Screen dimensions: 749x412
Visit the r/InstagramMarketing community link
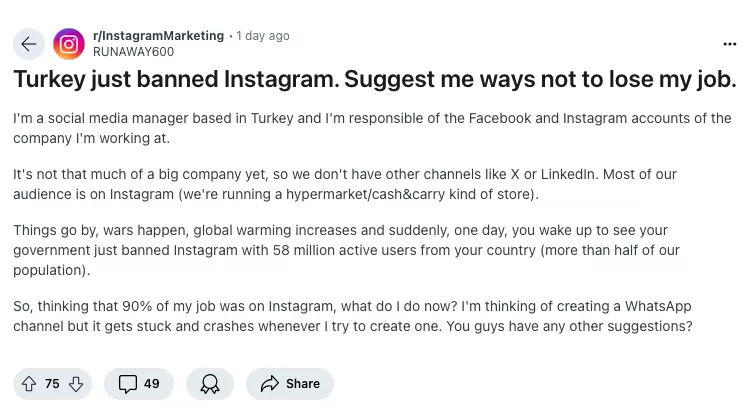(157, 35)
